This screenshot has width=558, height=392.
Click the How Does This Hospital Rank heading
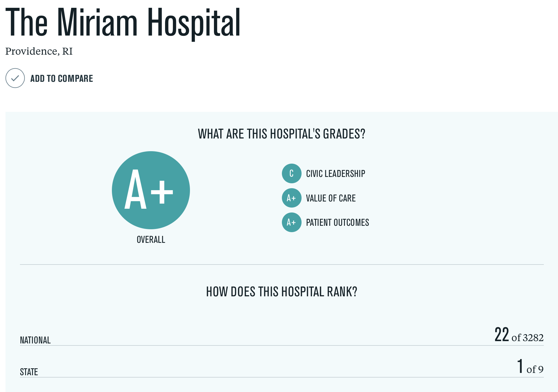[x=282, y=292]
